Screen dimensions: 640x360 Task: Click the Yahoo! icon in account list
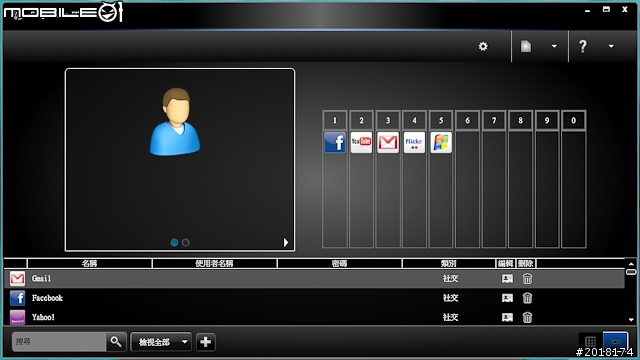18,317
